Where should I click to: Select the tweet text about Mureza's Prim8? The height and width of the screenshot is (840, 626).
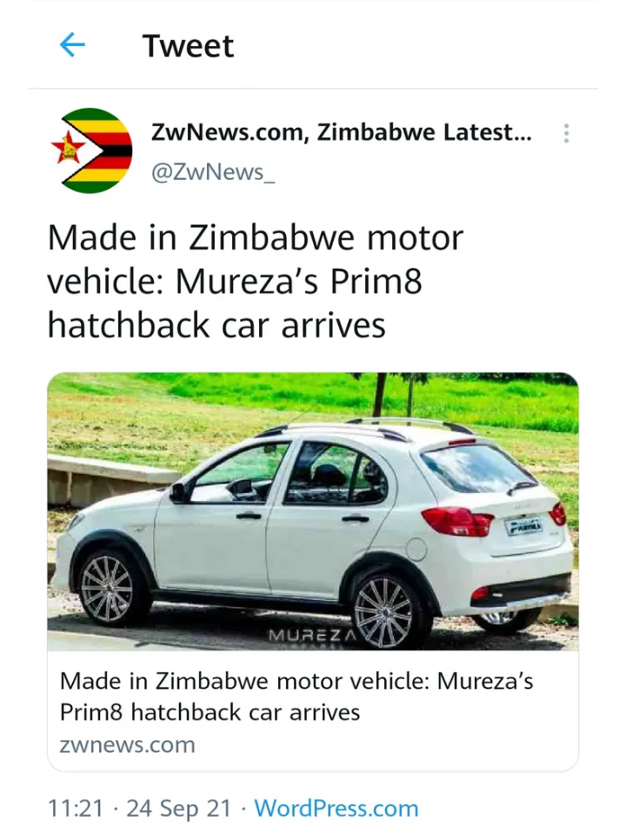click(x=256, y=281)
